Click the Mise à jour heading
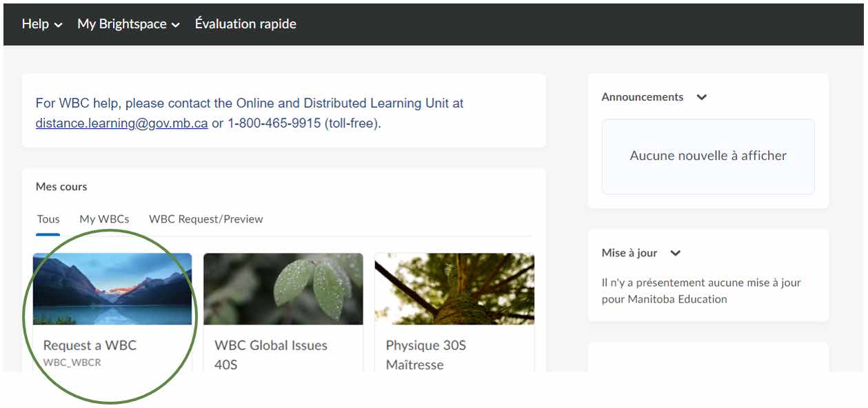The image size is (868, 408). [x=629, y=253]
